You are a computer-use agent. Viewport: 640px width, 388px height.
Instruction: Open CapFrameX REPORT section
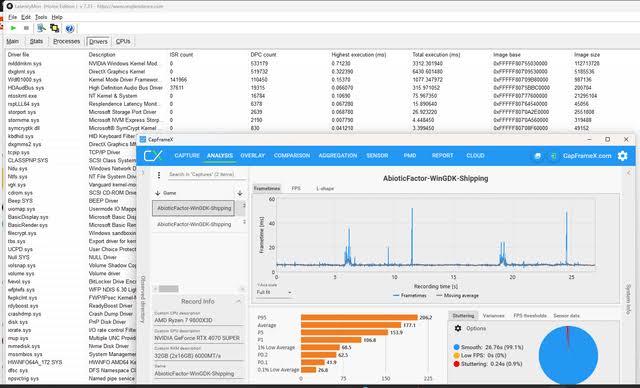442,155
